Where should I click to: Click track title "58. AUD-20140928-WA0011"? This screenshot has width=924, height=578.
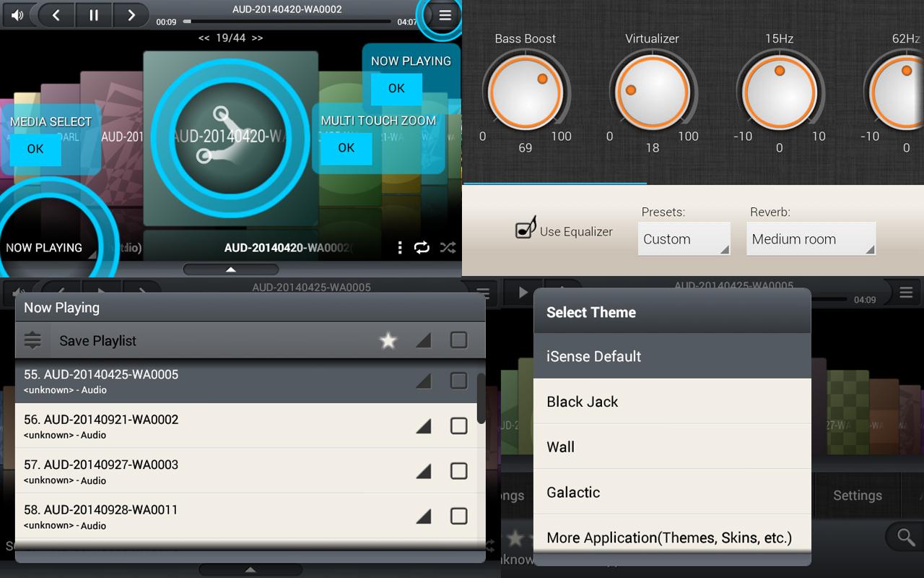[101, 509]
